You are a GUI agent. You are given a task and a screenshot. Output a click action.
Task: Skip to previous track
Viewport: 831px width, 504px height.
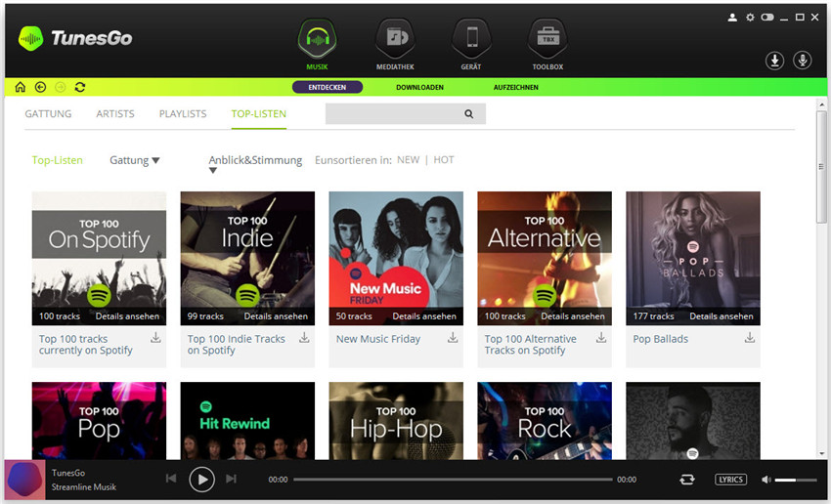click(171, 479)
